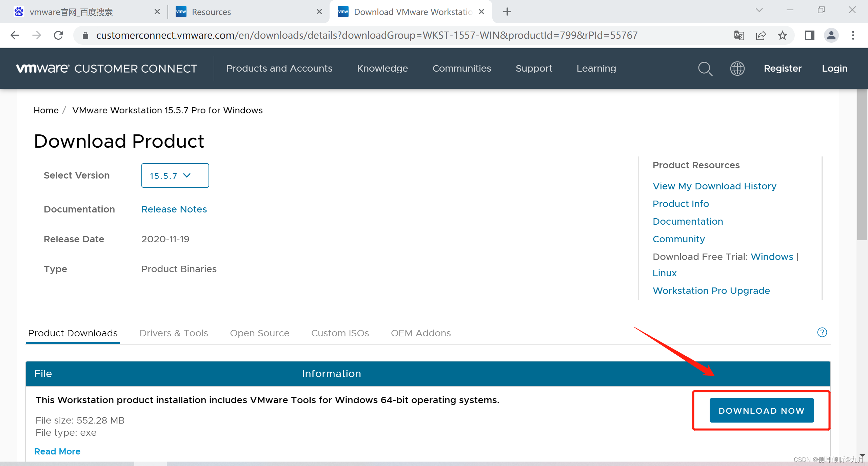Click the browser back navigation arrow
868x466 pixels.
coord(15,35)
